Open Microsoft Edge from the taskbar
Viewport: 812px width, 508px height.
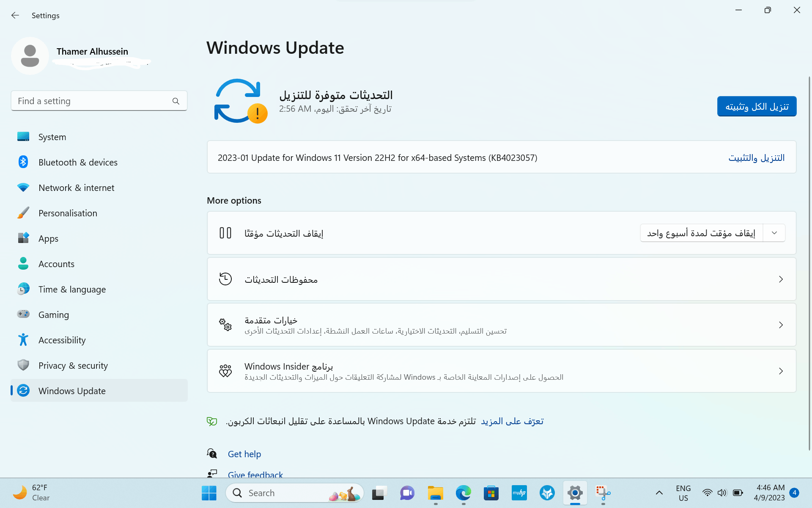pyautogui.click(x=463, y=493)
